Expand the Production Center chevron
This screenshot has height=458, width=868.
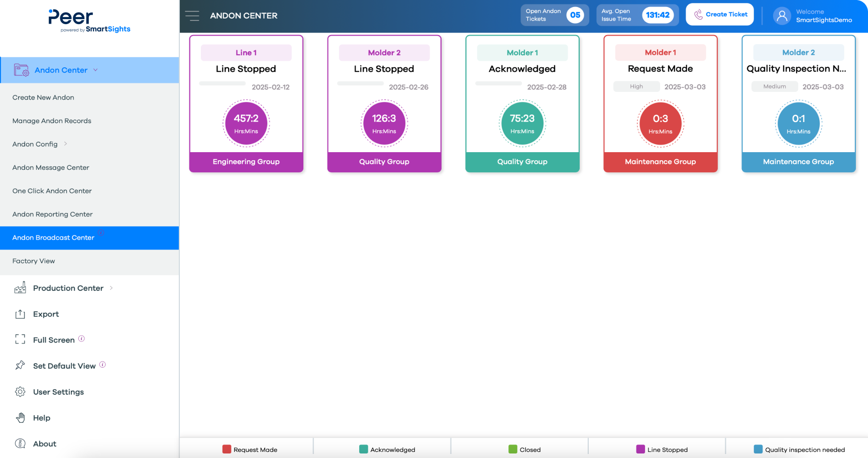[111, 288]
